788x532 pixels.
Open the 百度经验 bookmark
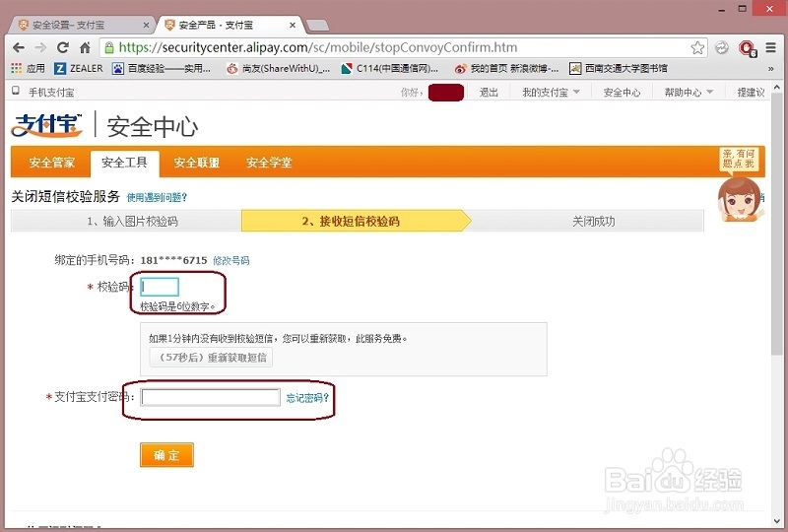[x=162, y=68]
